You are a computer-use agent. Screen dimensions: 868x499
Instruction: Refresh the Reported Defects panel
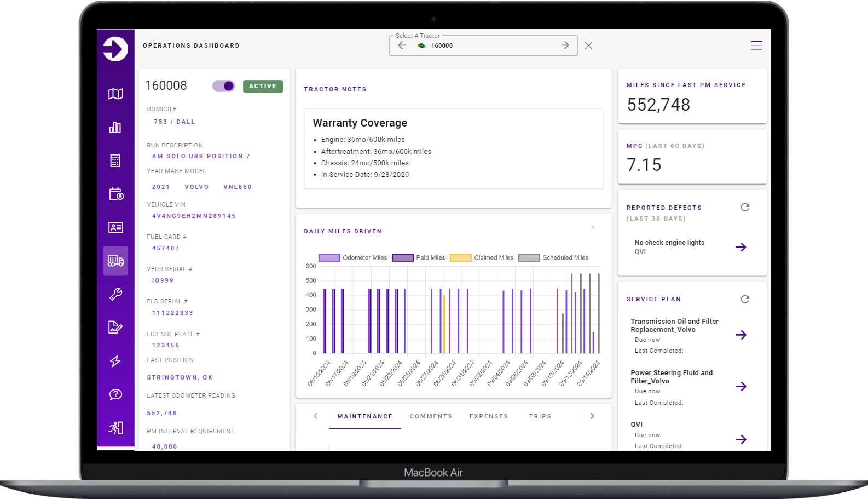(x=745, y=208)
